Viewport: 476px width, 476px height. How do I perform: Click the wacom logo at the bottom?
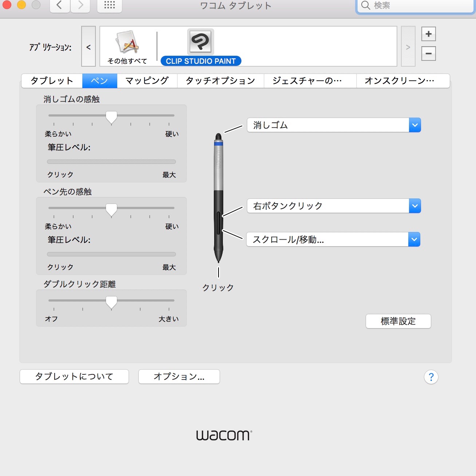[224, 435]
